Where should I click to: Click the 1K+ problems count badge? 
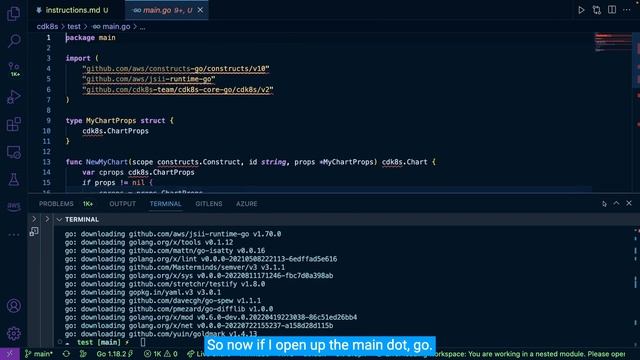[88, 204]
